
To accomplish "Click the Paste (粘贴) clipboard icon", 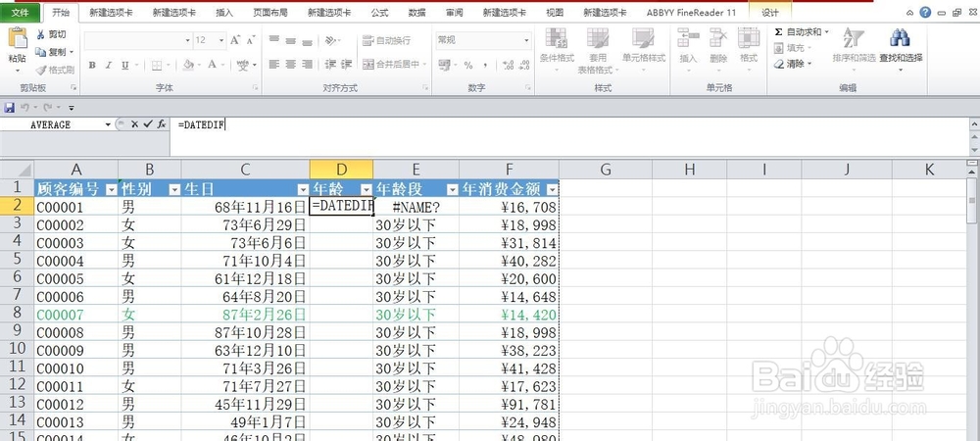I will pyautogui.click(x=18, y=39).
